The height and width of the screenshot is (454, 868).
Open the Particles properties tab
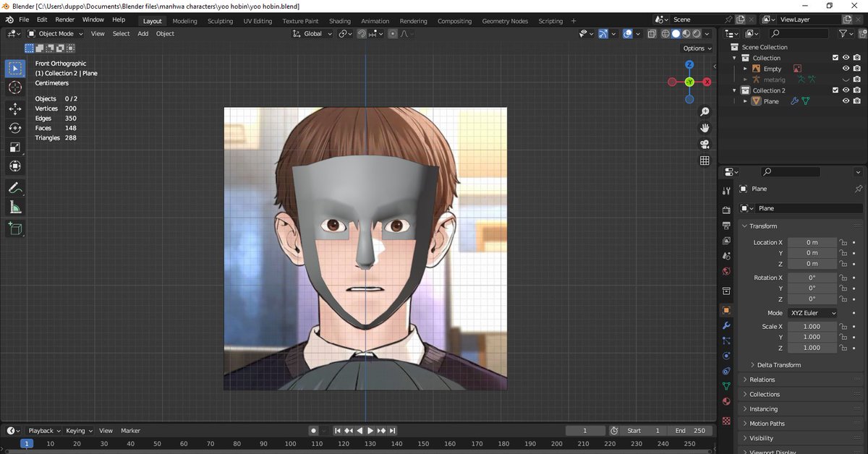pyautogui.click(x=726, y=340)
